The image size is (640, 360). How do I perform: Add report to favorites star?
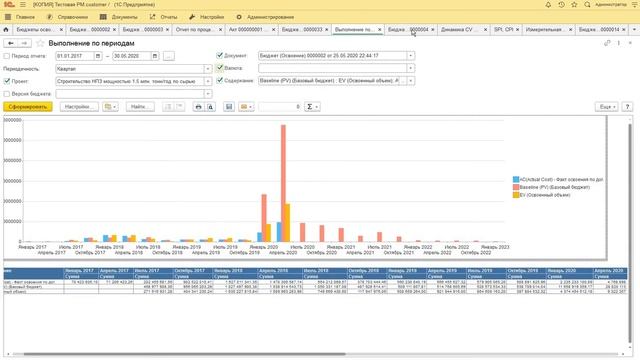[x=40, y=43]
